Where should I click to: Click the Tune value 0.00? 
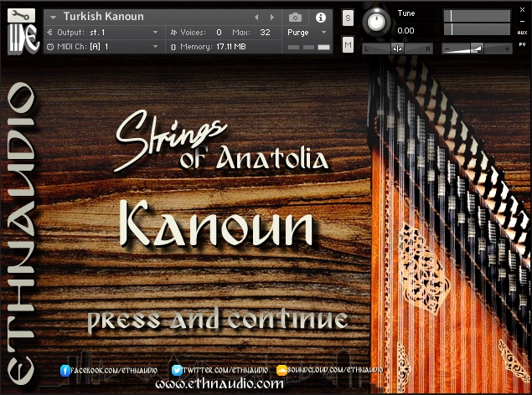(405, 31)
